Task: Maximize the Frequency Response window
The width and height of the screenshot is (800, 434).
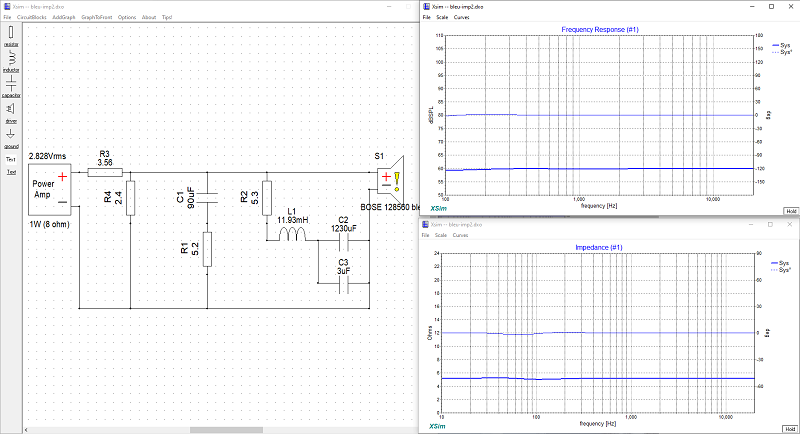Action: point(771,7)
